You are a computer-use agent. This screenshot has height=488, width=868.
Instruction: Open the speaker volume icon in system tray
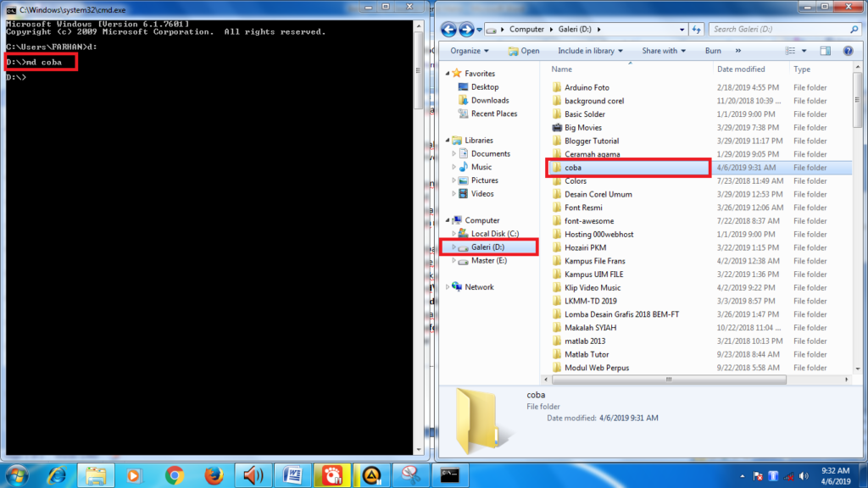pyautogui.click(x=803, y=476)
